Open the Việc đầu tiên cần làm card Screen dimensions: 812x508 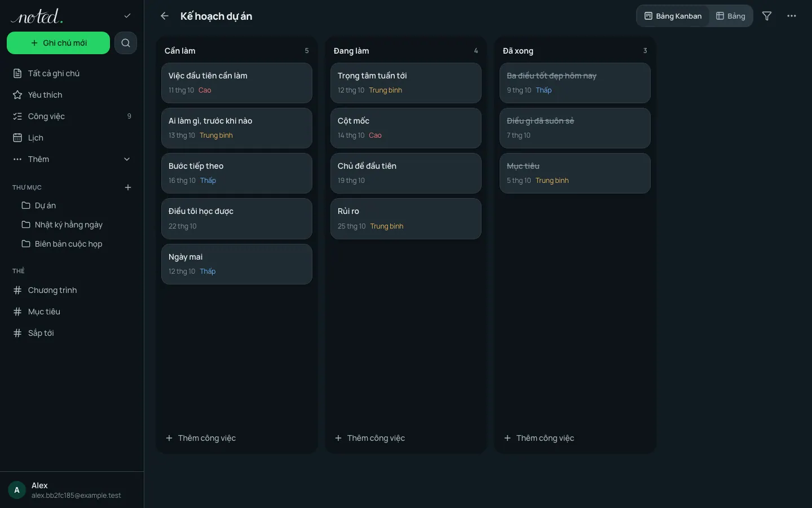point(237,83)
